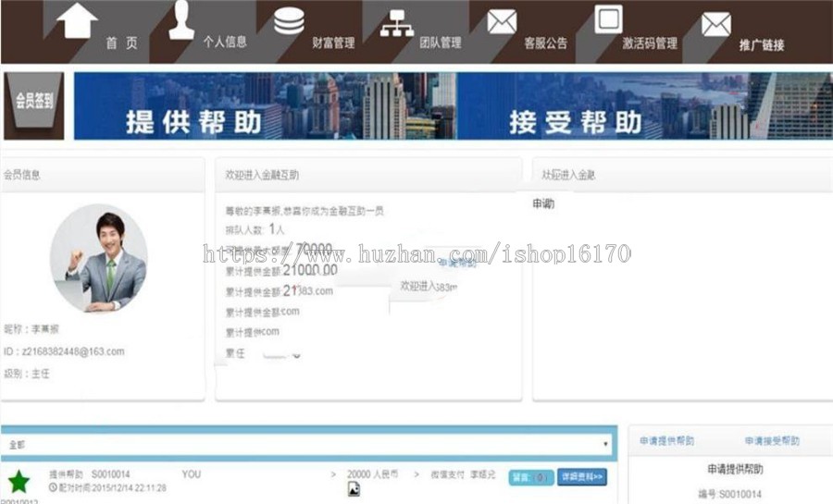Click the 配对时间 2015/12/14 timestamp

pos(112,487)
